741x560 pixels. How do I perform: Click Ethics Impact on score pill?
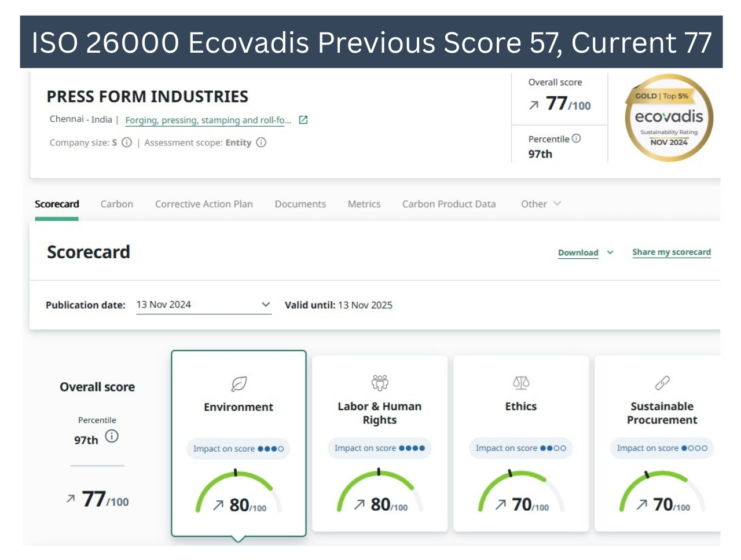(521, 448)
